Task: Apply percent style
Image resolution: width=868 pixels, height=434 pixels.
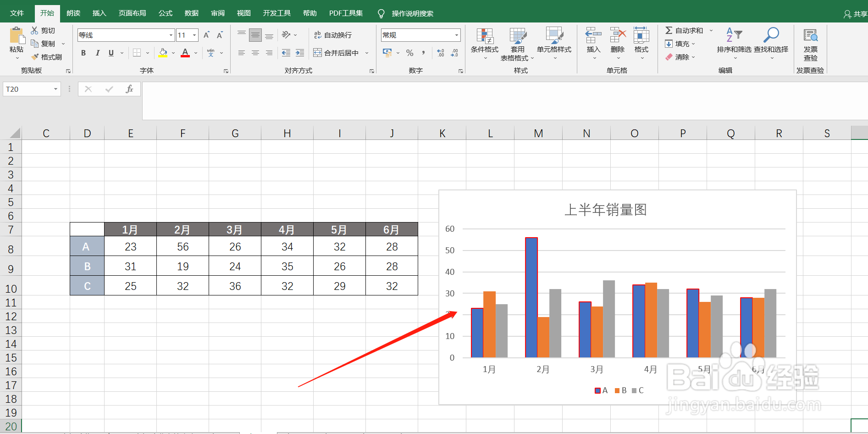Action: point(410,53)
